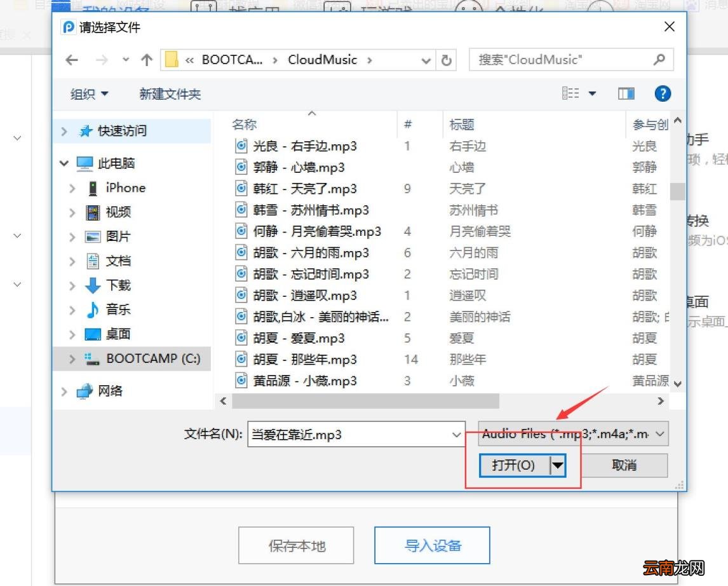Click the vertical scrollbar thumb in file list
Screen dimensions: 728x586
[x=677, y=191]
